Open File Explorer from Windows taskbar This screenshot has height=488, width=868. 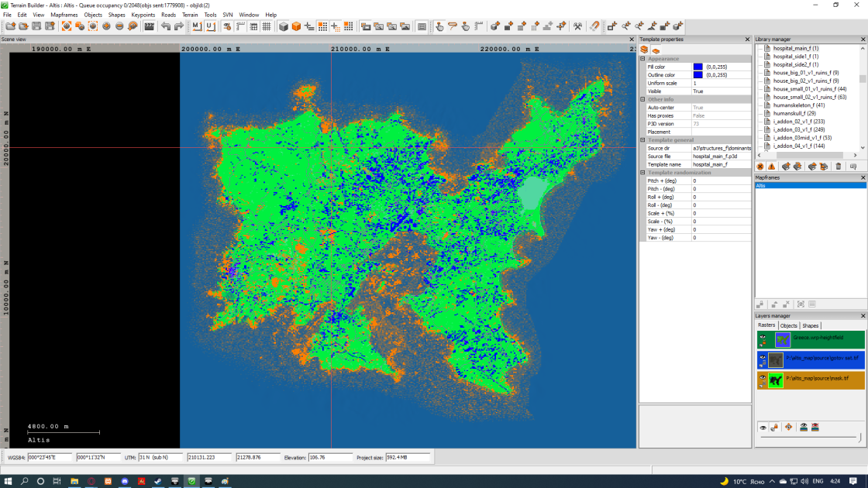point(74,481)
